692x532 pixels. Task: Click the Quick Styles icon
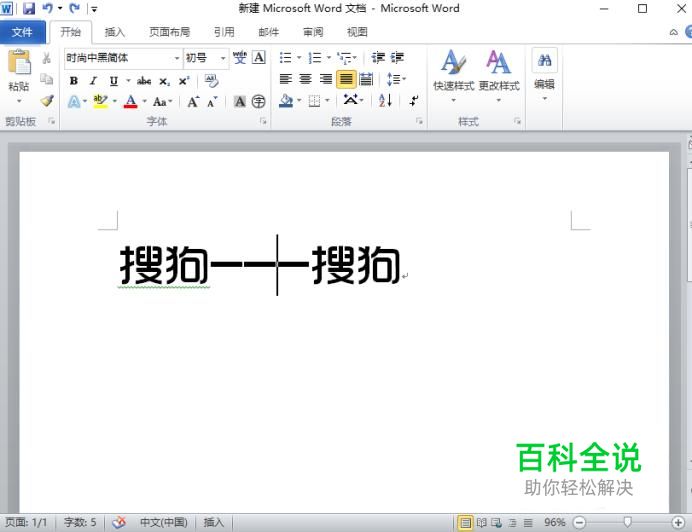click(x=454, y=62)
